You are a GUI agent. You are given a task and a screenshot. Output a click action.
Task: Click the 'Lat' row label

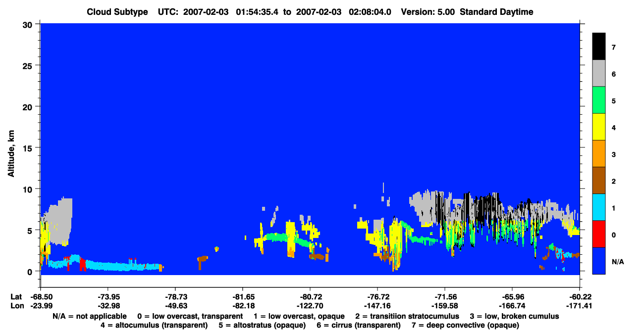(16, 297)
